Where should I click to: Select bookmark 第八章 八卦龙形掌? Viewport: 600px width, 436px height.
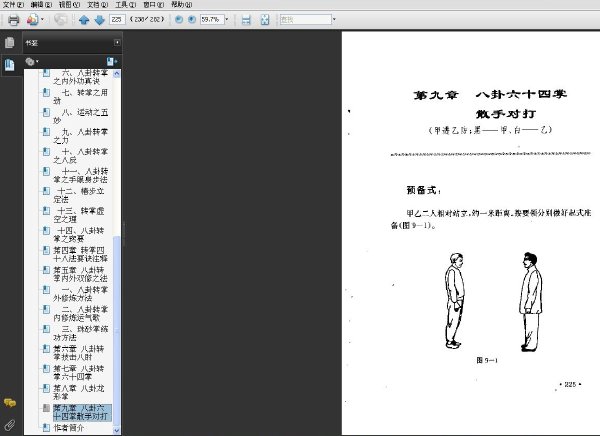point(79,392)
